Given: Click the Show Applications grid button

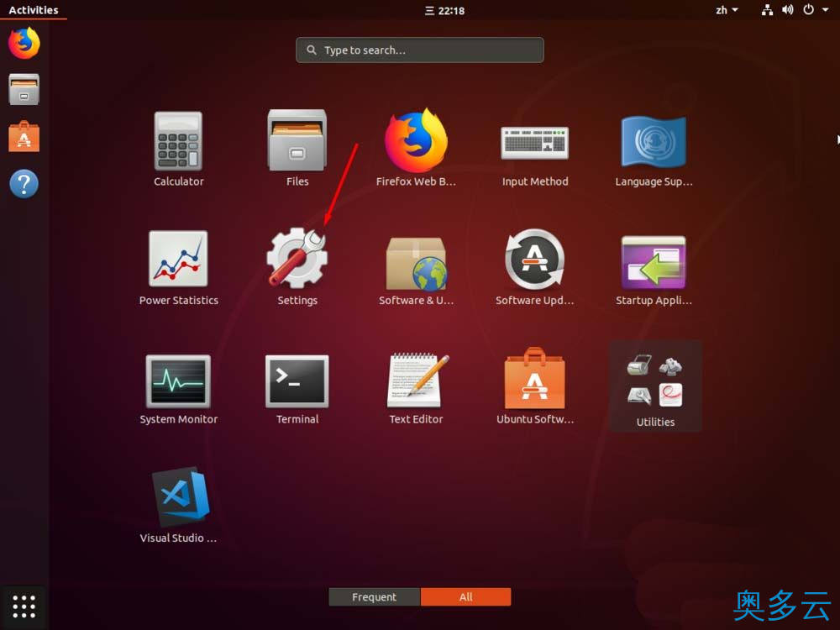Looking at the screenshot, I should (x=24, y=606).
